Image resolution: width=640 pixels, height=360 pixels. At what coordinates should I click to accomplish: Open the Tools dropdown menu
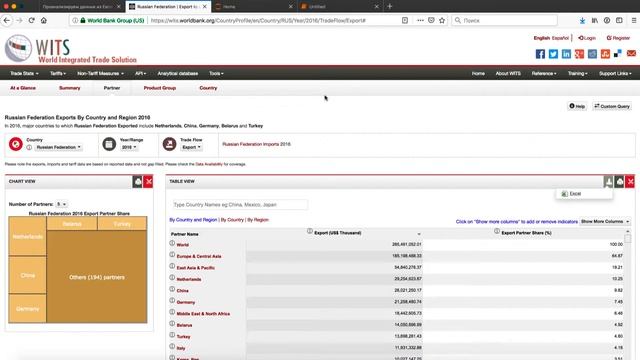coord(216,73)
